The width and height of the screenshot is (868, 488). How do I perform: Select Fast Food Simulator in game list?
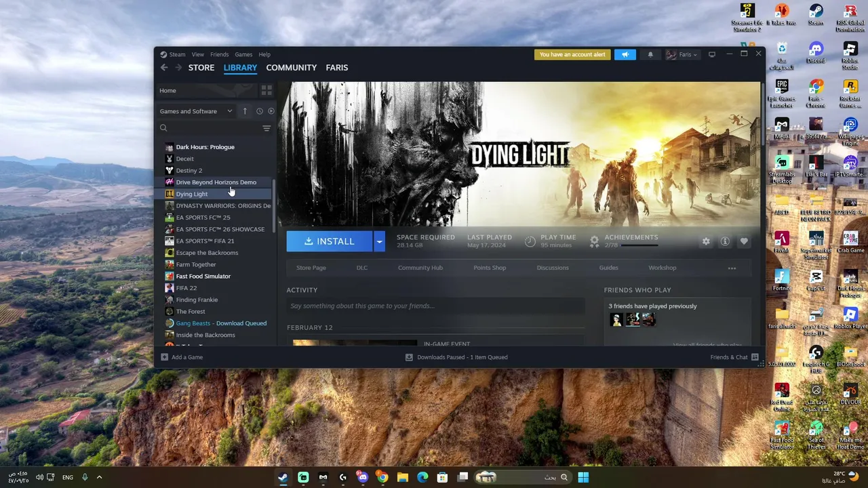203,277
